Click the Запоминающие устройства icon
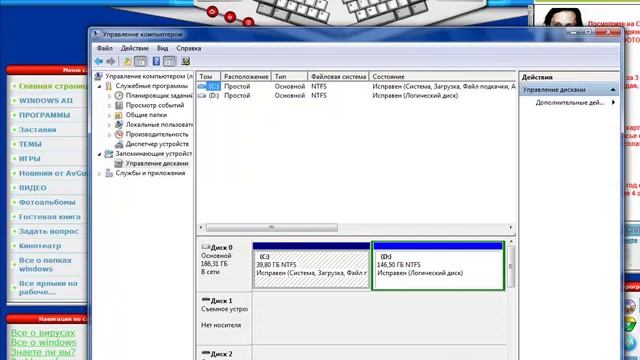 click(109, 154)
